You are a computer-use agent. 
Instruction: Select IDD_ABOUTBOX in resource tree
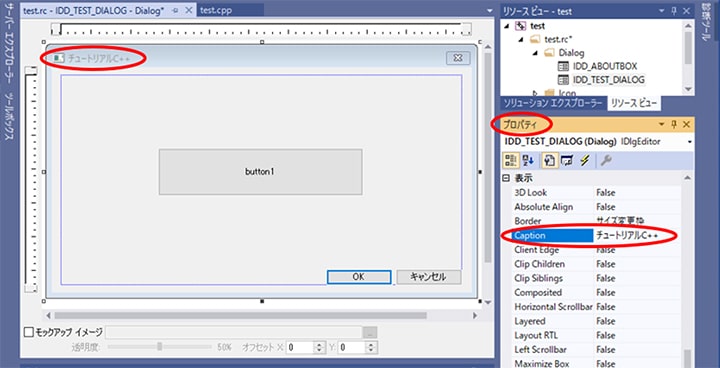[605, 66]
